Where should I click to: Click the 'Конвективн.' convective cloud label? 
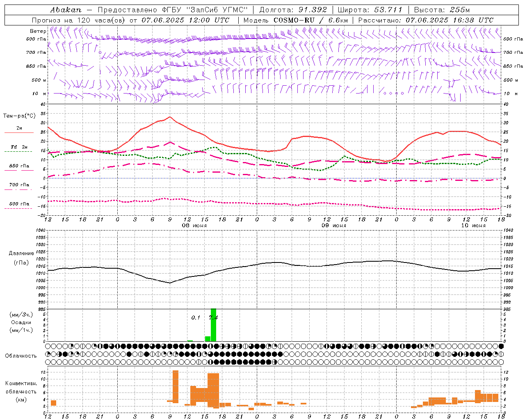[x=21, y=383]
